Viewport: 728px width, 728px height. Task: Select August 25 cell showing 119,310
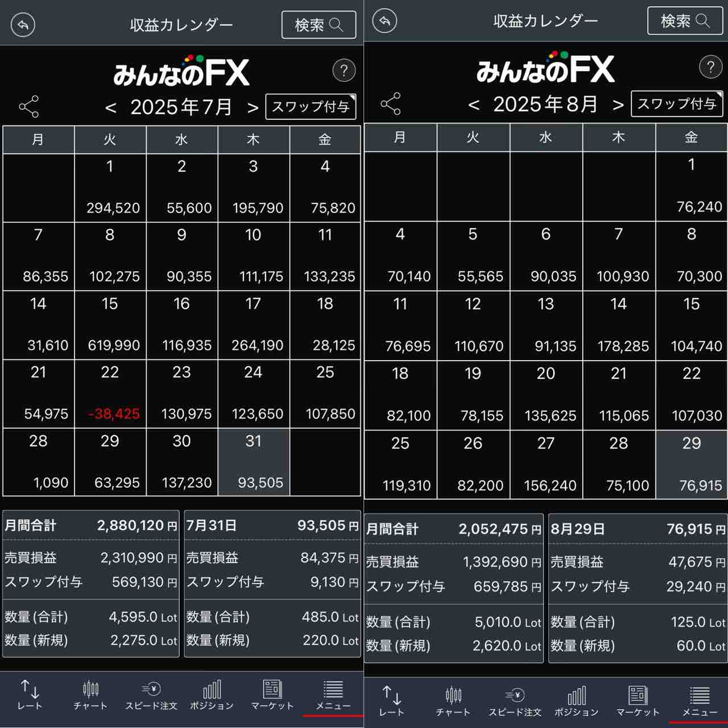pyautogui.click(x=400, y=465)
